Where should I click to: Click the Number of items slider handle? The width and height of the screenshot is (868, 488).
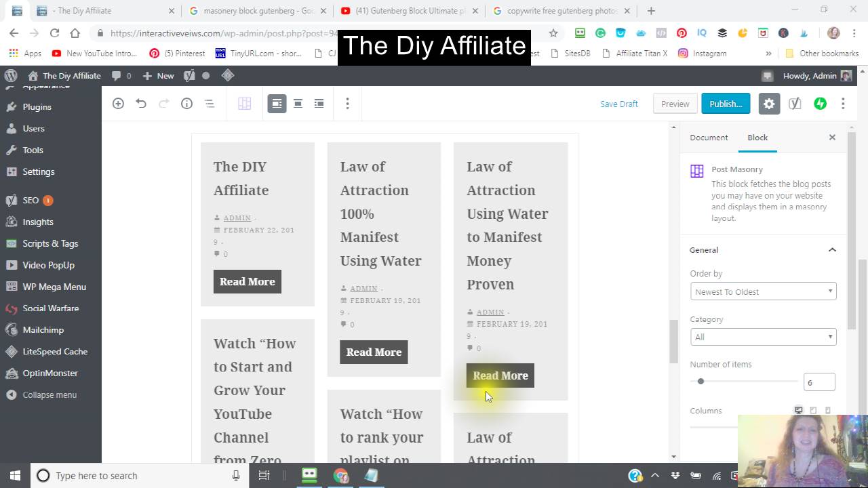701,381
